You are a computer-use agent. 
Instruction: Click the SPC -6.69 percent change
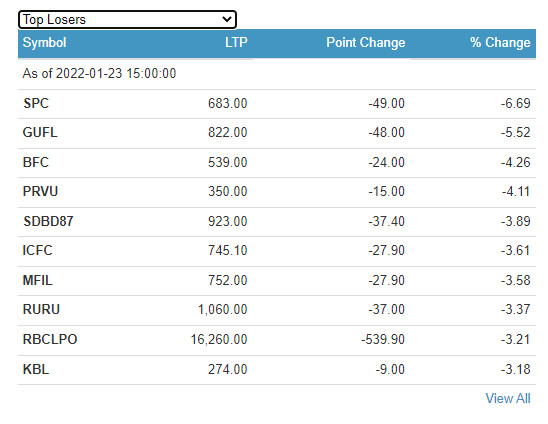coord(515,103)
